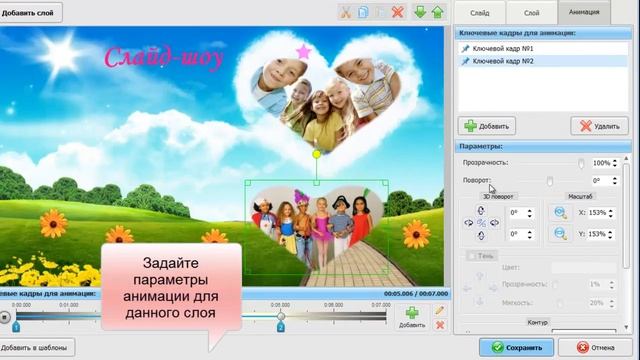Click the timeline play/stop round button

click(4, 317)
